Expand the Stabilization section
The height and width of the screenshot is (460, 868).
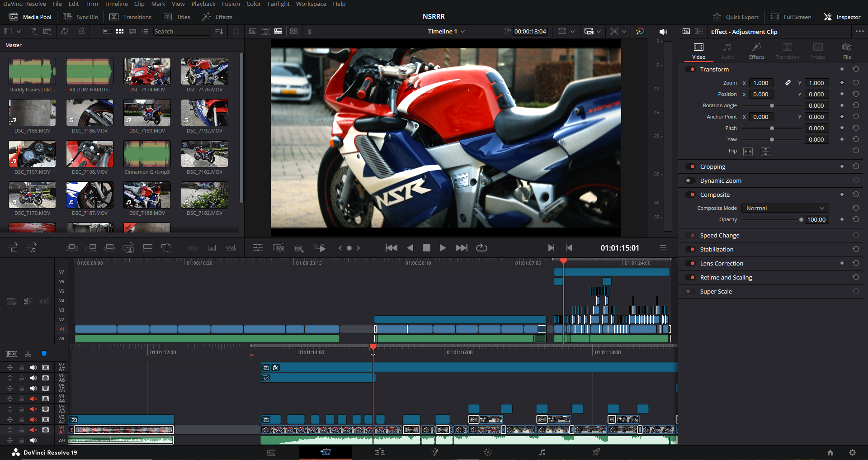tap(717, 249)
